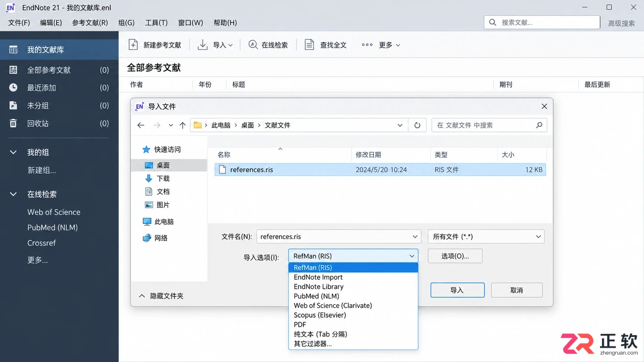Open Online Search (在线检索) toolbar icon
This screenshot has height=362, width=644.
[253, 45]
